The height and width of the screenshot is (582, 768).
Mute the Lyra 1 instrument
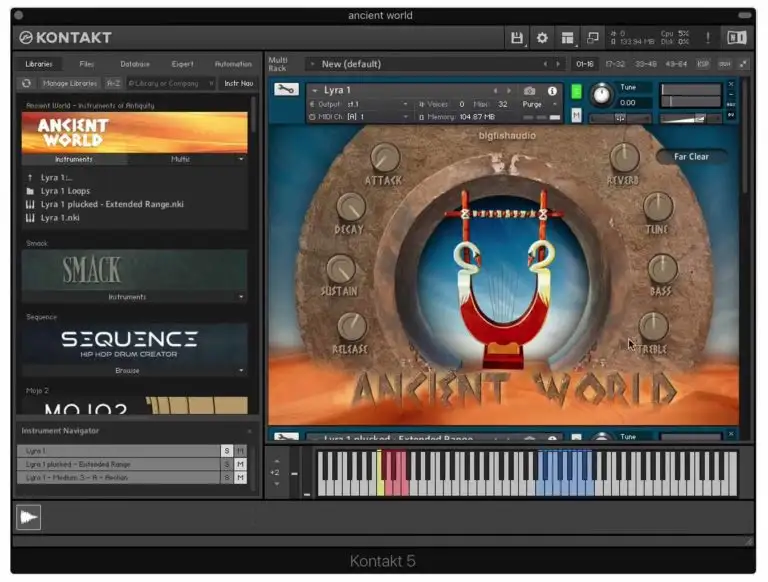pos(576,116)
